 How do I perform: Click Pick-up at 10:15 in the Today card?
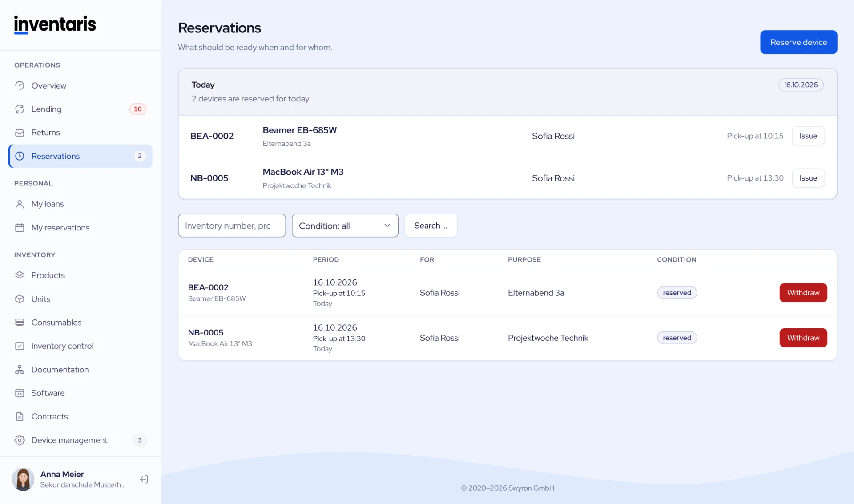[x=755, y=136]
